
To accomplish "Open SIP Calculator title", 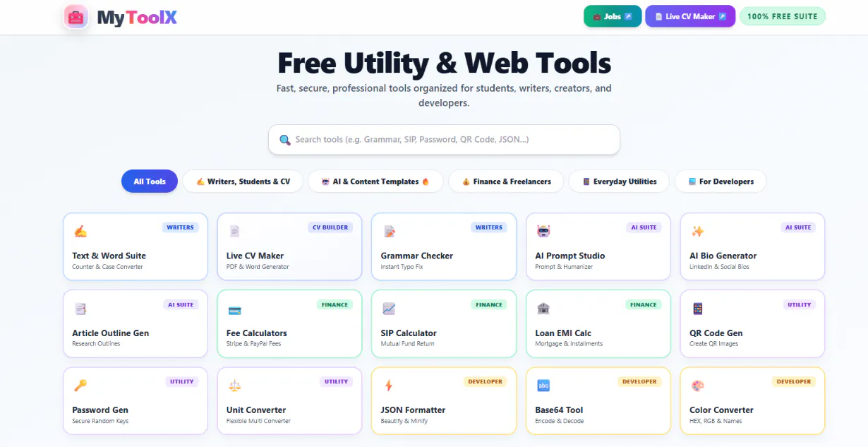I will (409, 333).
